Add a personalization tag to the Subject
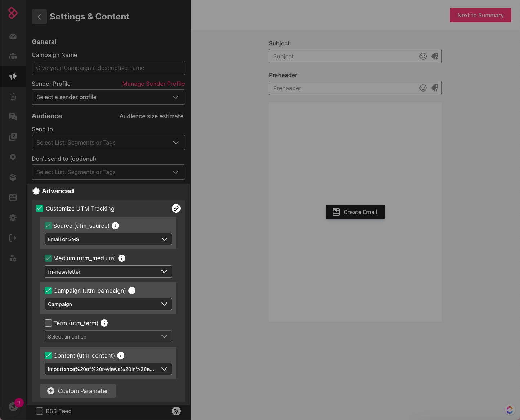Image resolution: width=520 pixels, height=420 pixels. click(x=435, y=56)
